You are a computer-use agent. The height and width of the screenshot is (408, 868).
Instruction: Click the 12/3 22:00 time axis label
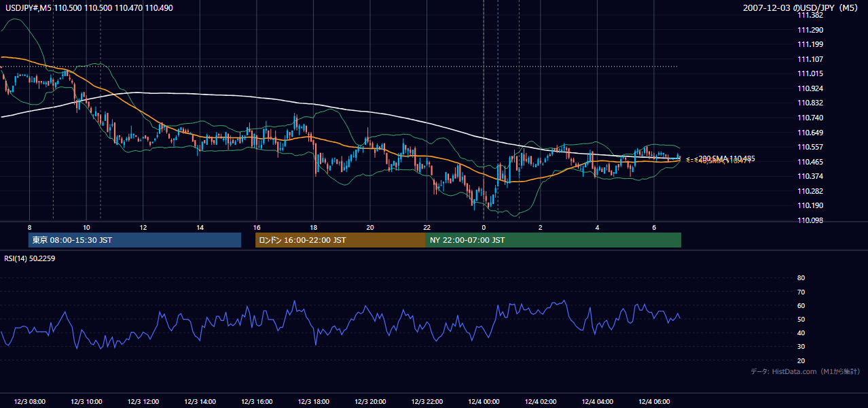pyautogui.click(x=427, y=401)
